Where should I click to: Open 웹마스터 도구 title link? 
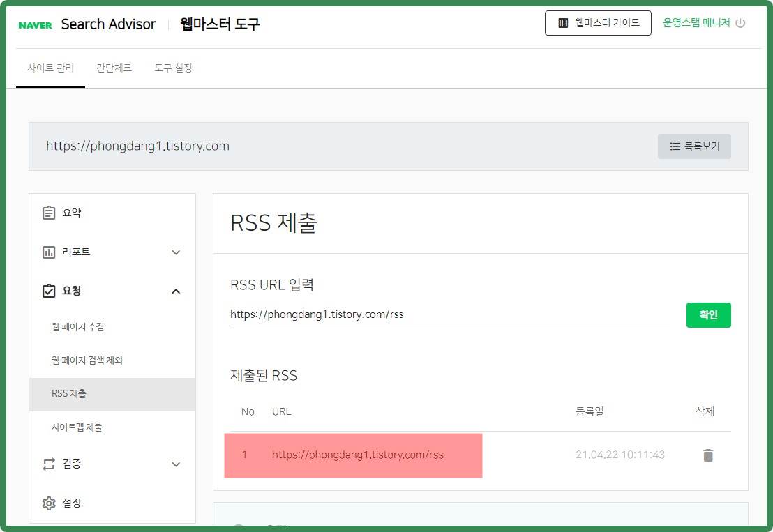pos(219,24)
